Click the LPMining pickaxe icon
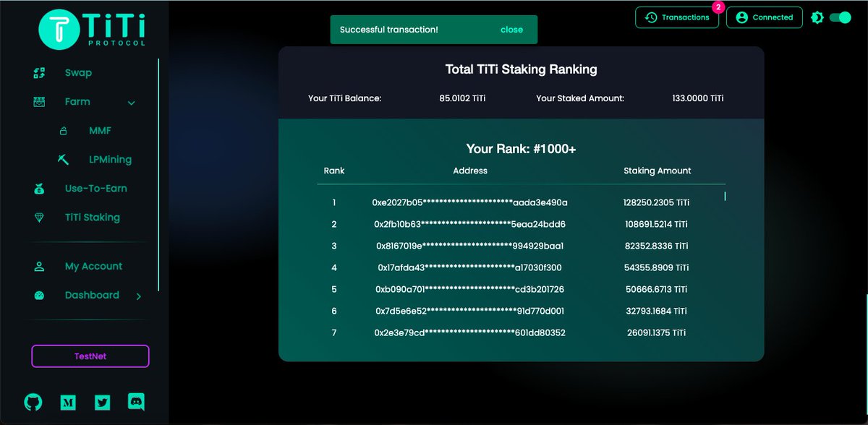The width and height of the screenshot is (868, 425). pos(63,160)
